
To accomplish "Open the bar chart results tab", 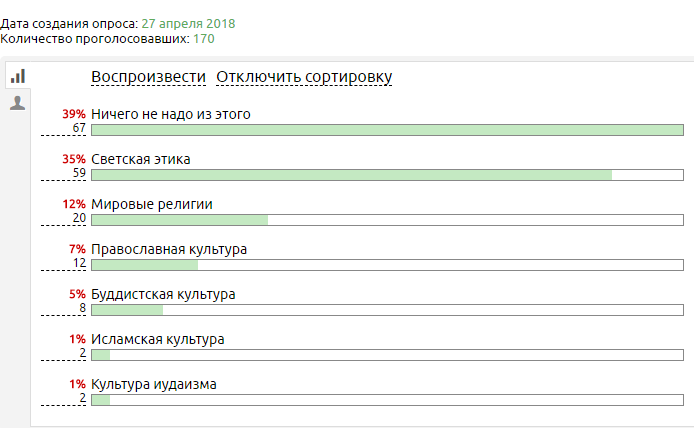I will (x=18, y=76).
